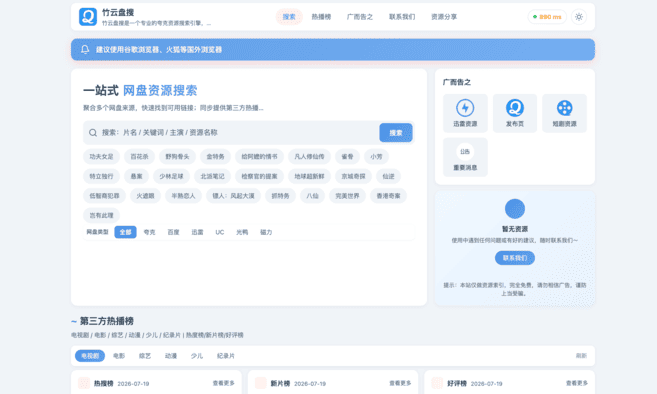This screenshot has height=394, width=657.
Task: Click the magnifier icon in search box
Action: click(93, 132)
